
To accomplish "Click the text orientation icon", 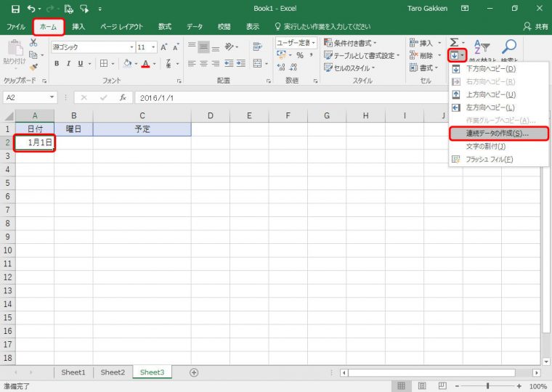I will click(230, 46).
